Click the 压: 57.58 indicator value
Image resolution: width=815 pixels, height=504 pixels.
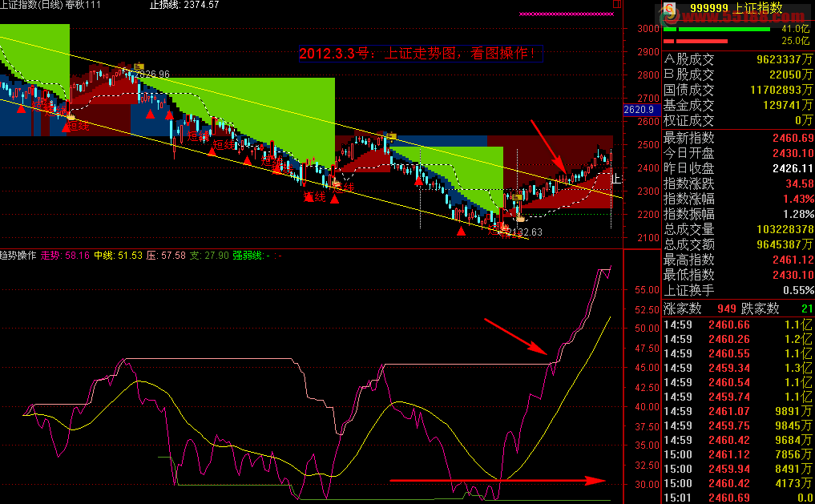pos(167,255)
